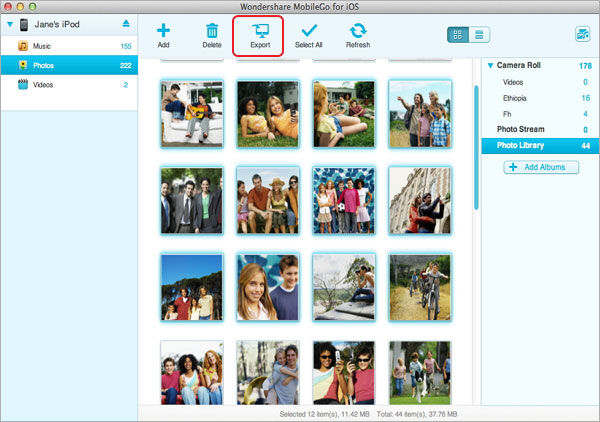Open the media toolbox icon at top right
The width and height of the screenshot is (600, 422).
[583, 34]
